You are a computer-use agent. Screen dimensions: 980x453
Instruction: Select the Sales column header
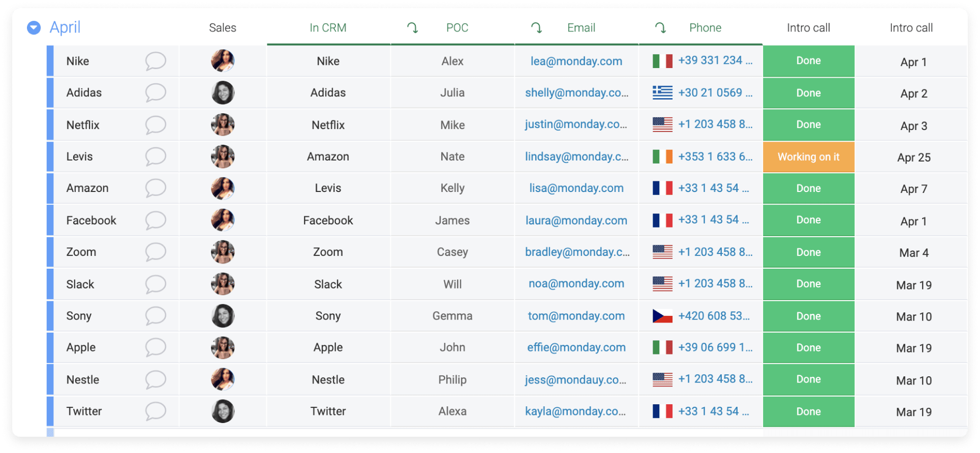coord(223,28)
